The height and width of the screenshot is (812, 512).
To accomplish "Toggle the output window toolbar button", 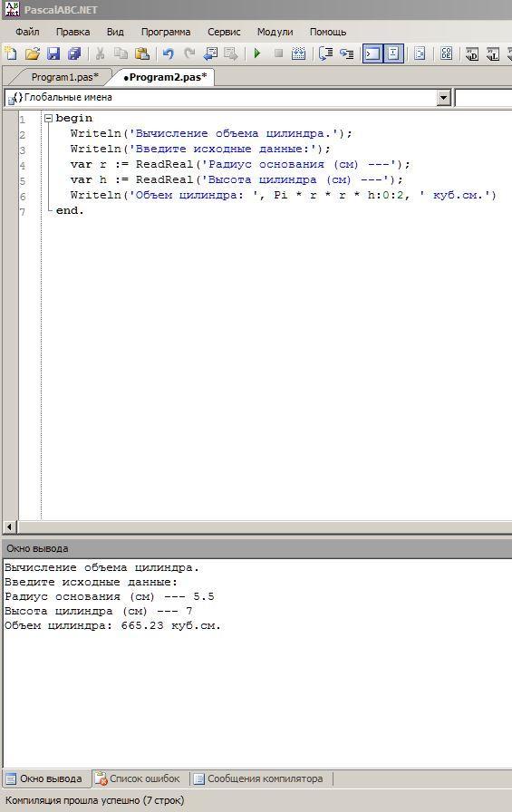I will 372,53.
